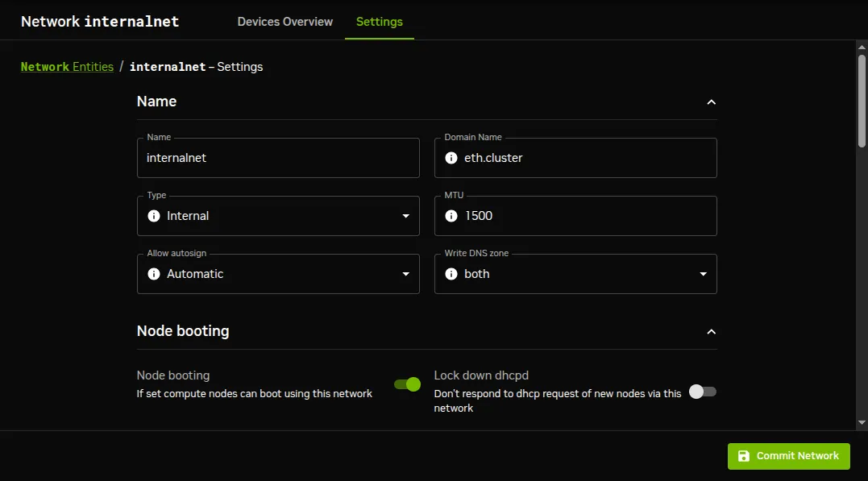Enable the Lock down dhcpd switch
The image size is (868, 481).
[703, 392]
